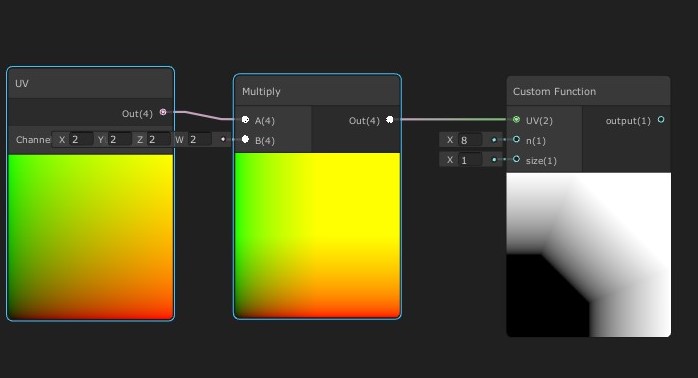Click the Multiply node B(4) input port
698x378 pixels.
coord(245,139)
